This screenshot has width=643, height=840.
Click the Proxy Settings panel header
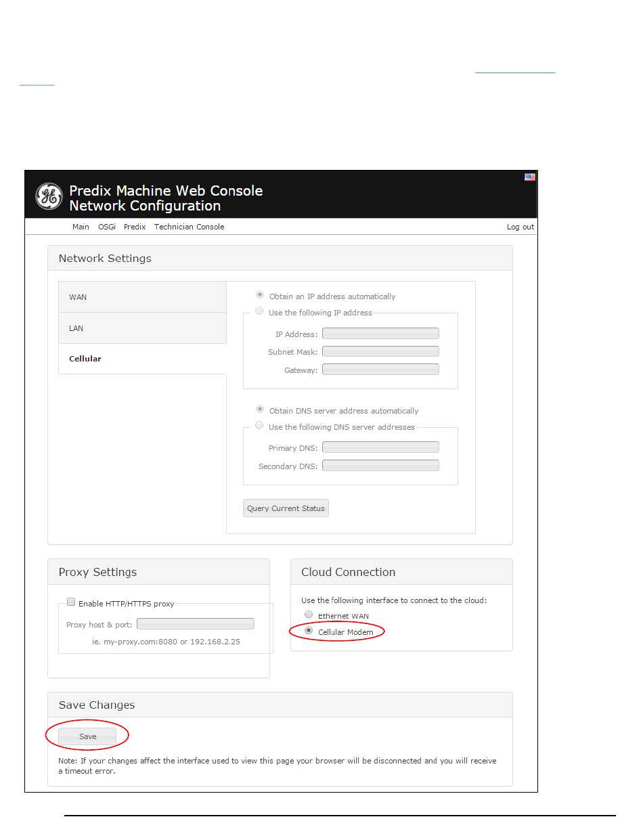click(158, 572)
